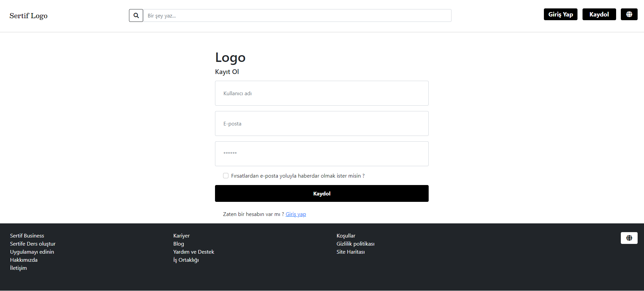Open the Giriş yap link under the form
The image size is (644, 291).
(x=295, y=214)
